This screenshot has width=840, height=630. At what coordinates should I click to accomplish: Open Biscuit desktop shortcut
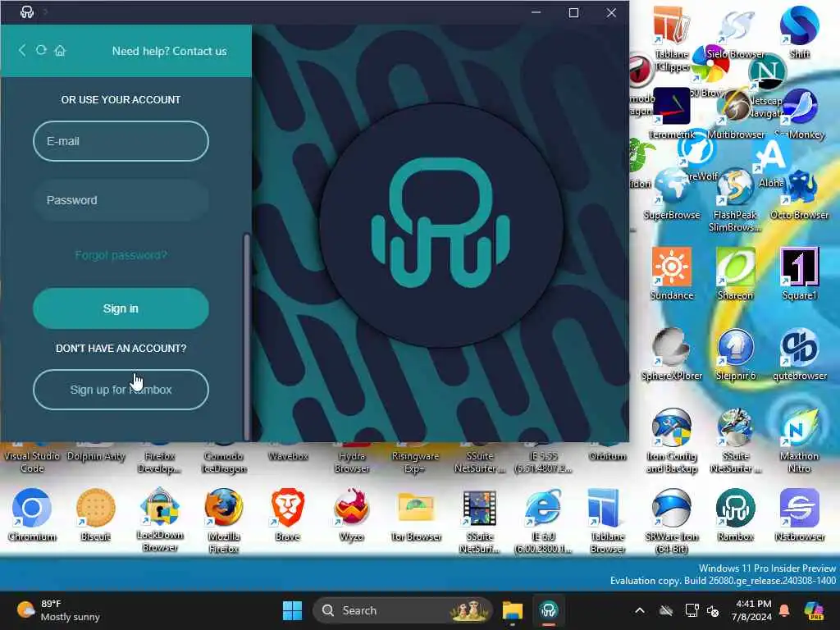(x=96, y=514)
